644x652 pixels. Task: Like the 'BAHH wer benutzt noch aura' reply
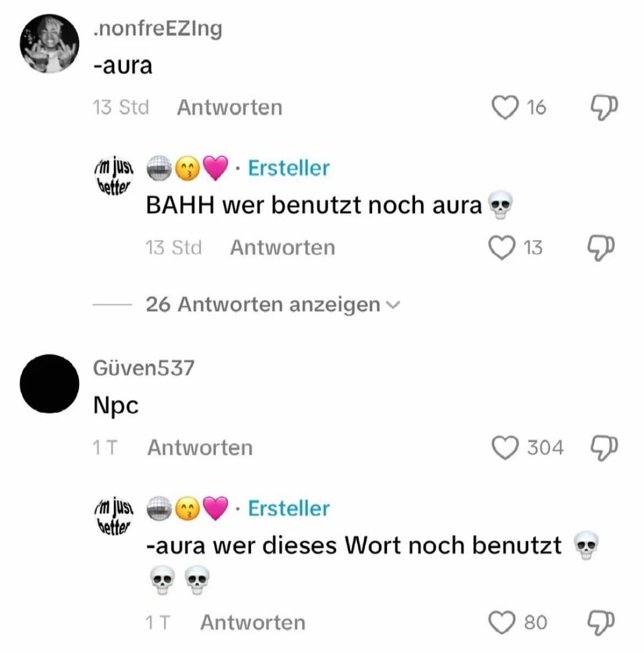(502, 248)
